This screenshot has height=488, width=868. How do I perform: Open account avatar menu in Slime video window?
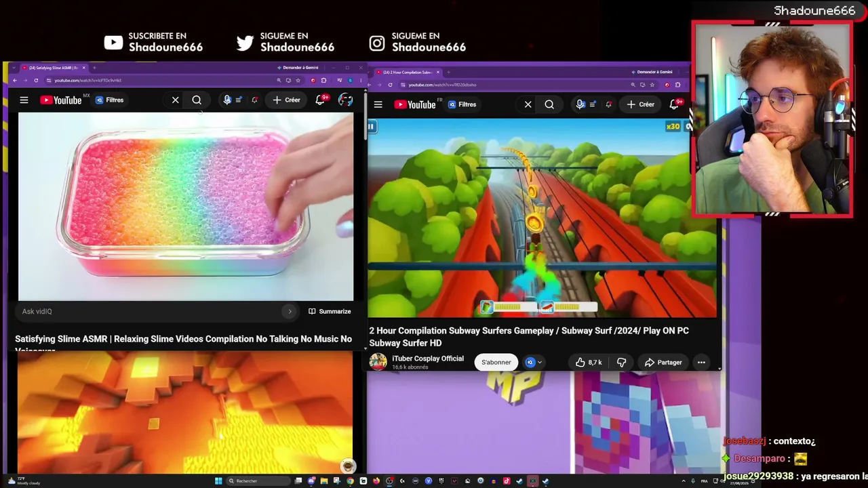pyautogui.click(x=345, y=100)
